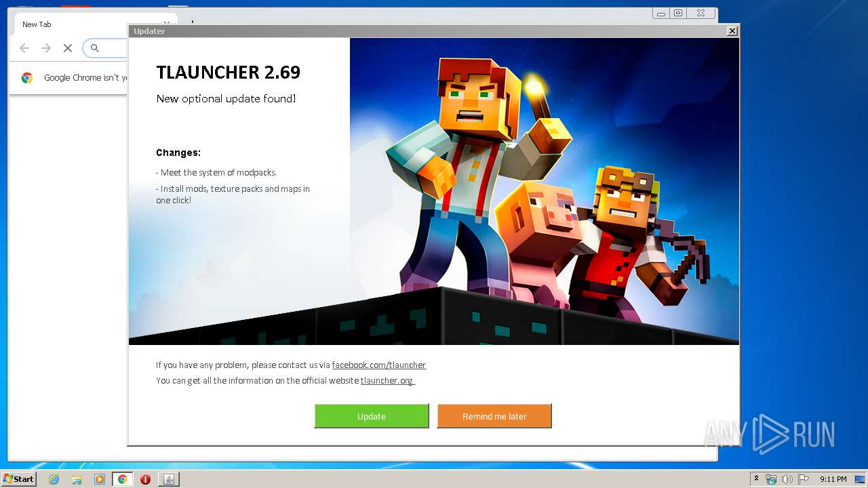Open the Action Center flag icon

(804, 479)
